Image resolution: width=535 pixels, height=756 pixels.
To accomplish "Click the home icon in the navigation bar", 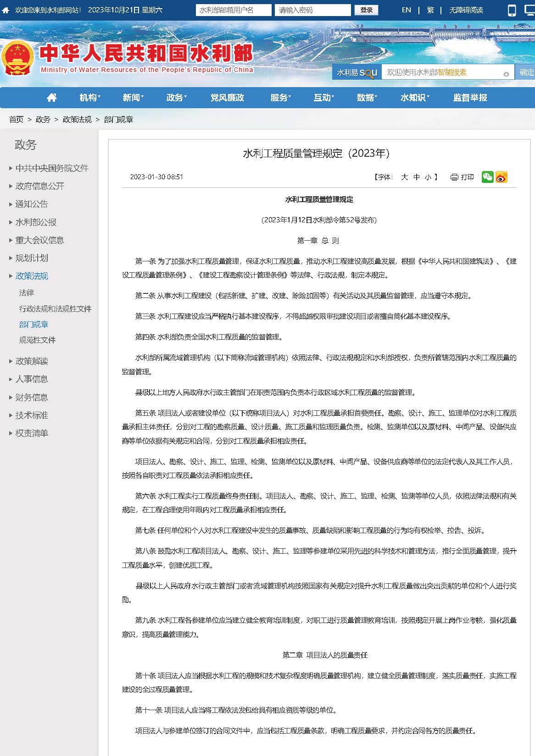I will tap(52, 98).
